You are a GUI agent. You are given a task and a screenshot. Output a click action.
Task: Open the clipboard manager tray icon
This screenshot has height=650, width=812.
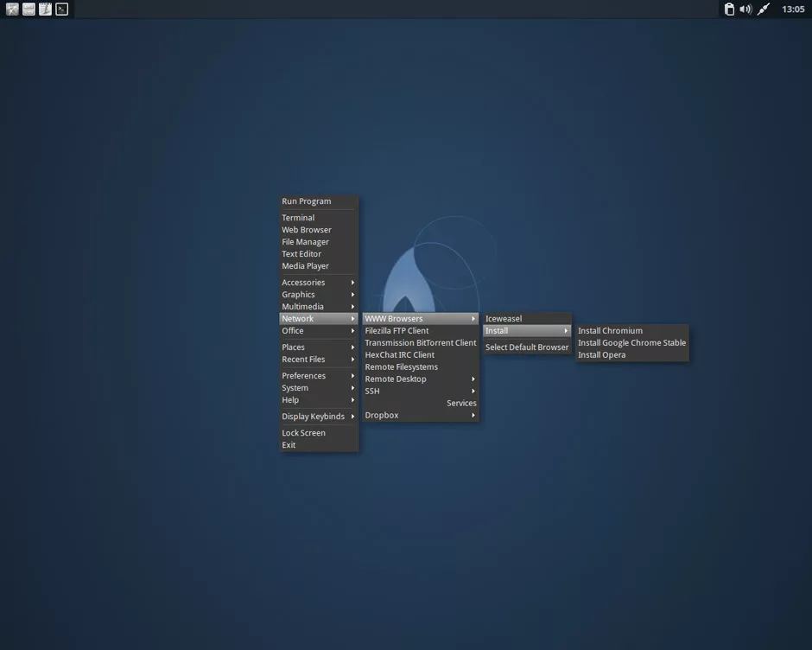pyautogui.click(x=729, y=9)
